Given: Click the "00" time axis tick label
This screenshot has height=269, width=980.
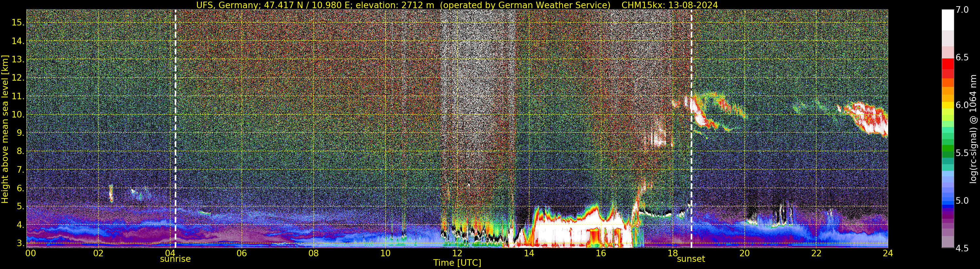Looking at the screenshot, I should 31,253.
